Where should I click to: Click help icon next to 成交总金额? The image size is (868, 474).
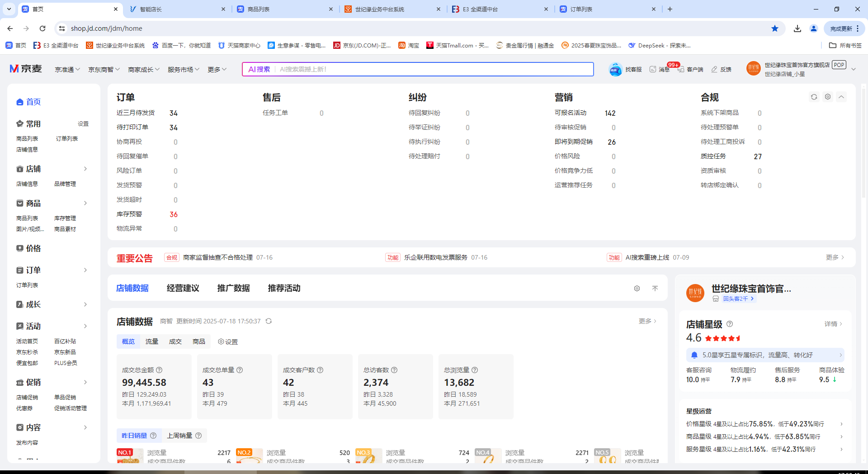pos(159,370)
